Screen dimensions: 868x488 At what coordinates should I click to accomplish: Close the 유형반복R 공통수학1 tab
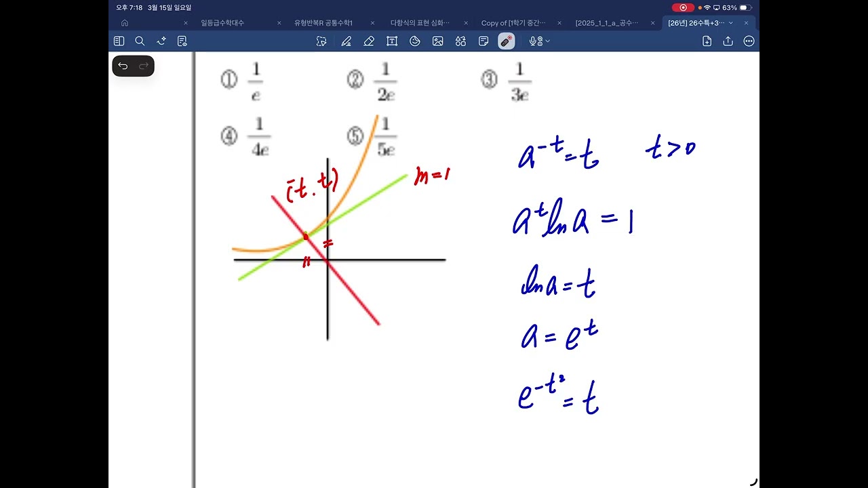[372, 23]
